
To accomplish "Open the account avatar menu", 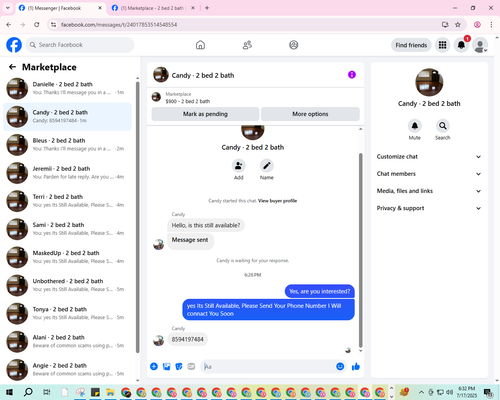I will 480,45.
